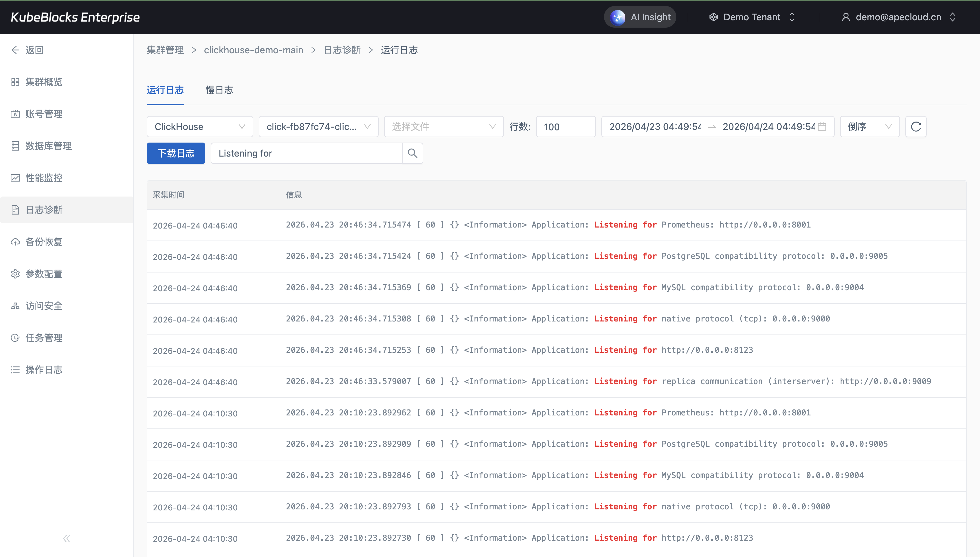
Task: Switch to the 慢日志 tab
Action: (219, 90)
